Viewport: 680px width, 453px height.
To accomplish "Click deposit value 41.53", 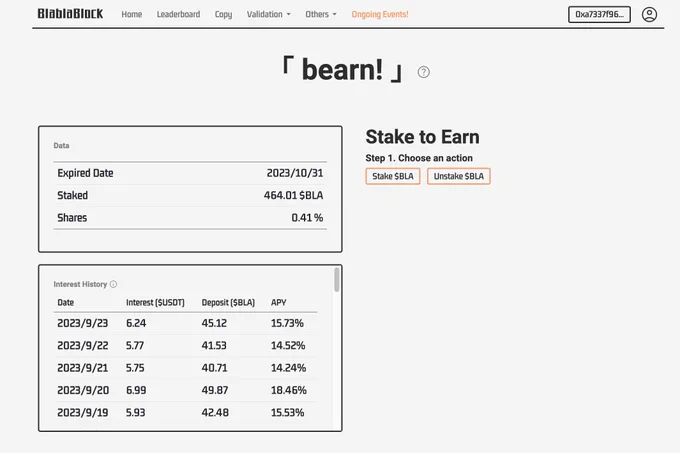I will pos(214,345).
